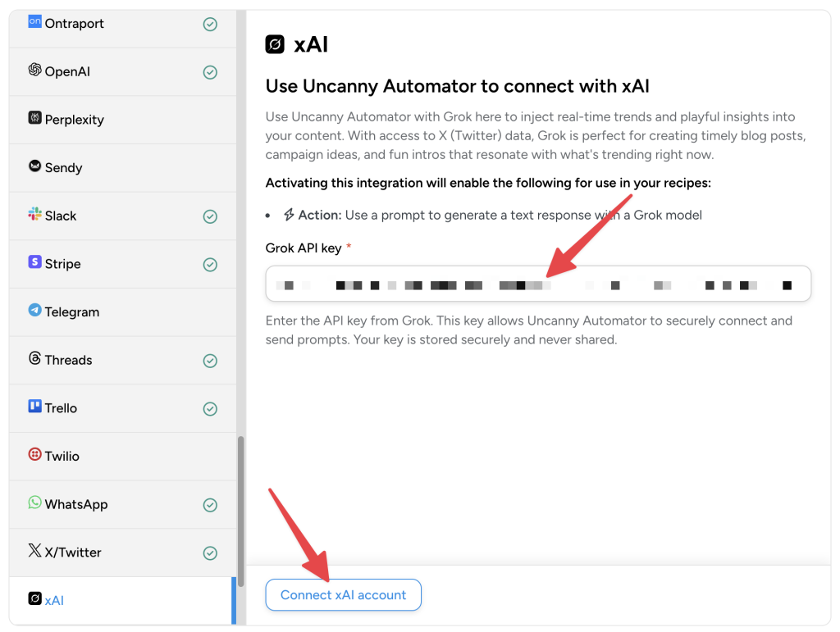Click inside the Grok API key field
Screen dimensions: 840x632
tap(537, 284)
